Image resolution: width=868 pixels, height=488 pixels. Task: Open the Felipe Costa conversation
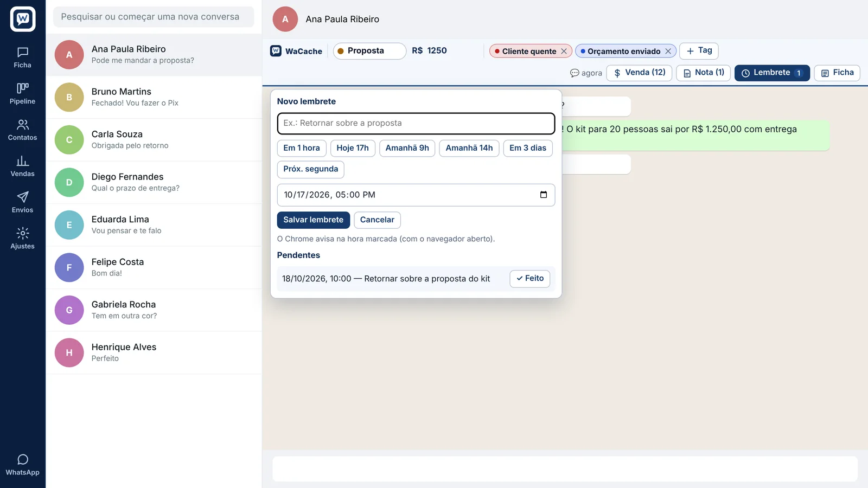tap(154, 267)
